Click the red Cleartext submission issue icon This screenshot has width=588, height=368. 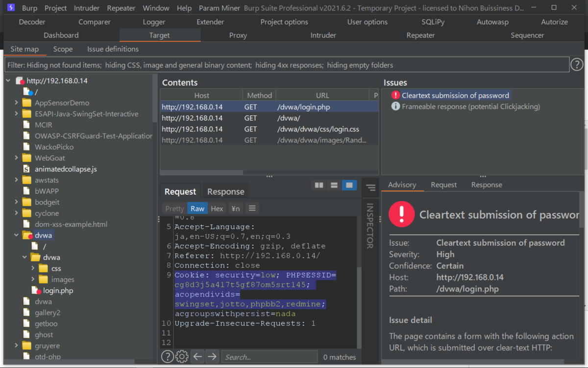[x=396, y=95]
